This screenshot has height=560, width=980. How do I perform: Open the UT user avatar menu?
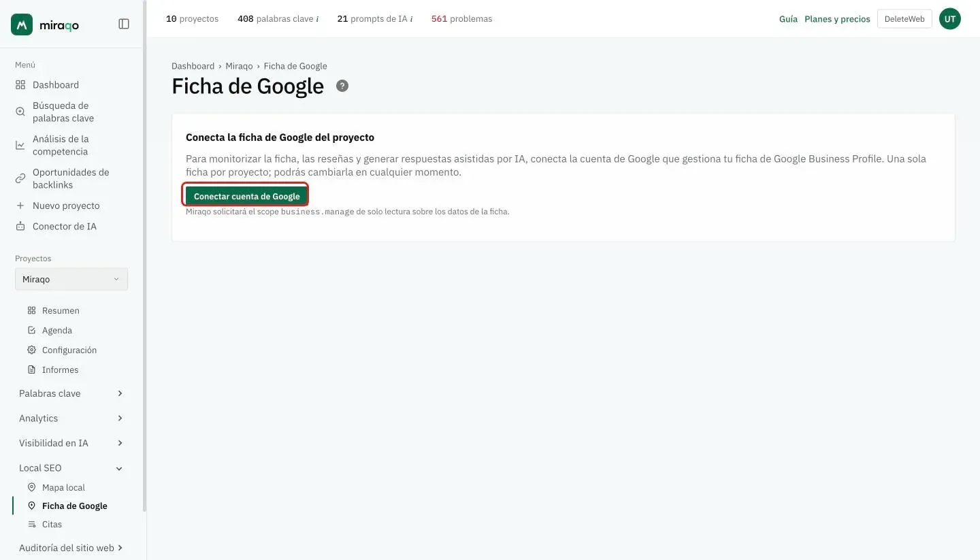click(x=950, y=19)
